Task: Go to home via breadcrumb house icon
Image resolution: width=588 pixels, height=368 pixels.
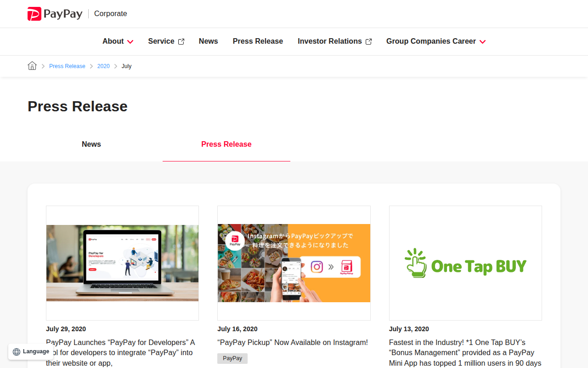Action: pos(32,66)
